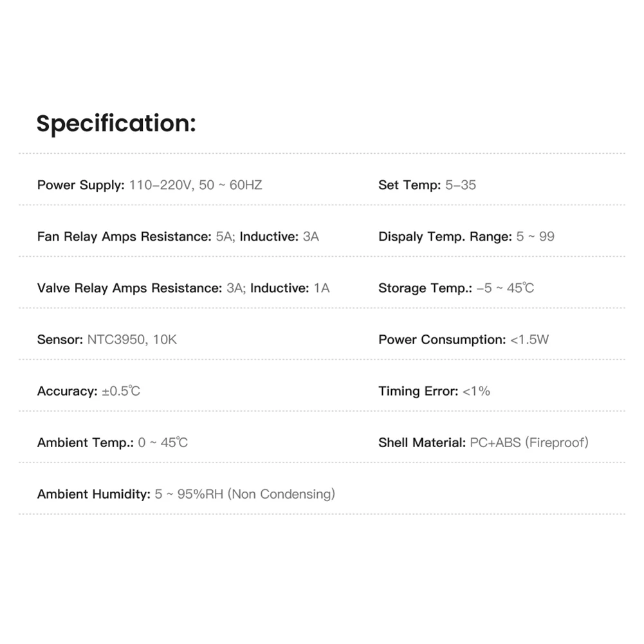Click the Valve Relay Amps Resistance label
Screen dimensions: 644x644
(x=129, y=288)
